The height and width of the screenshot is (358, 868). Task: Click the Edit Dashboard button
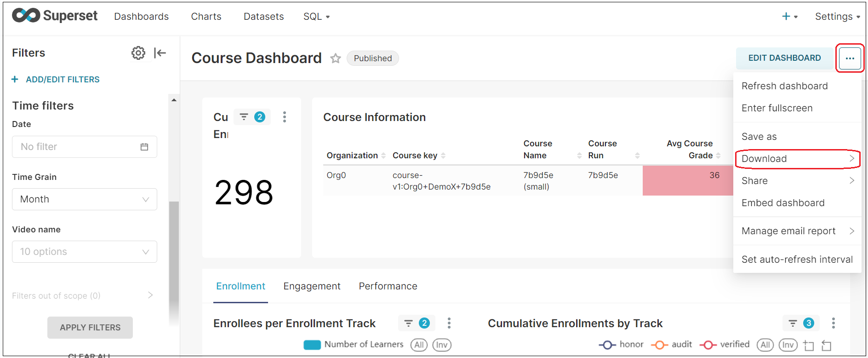click(784, 58)
